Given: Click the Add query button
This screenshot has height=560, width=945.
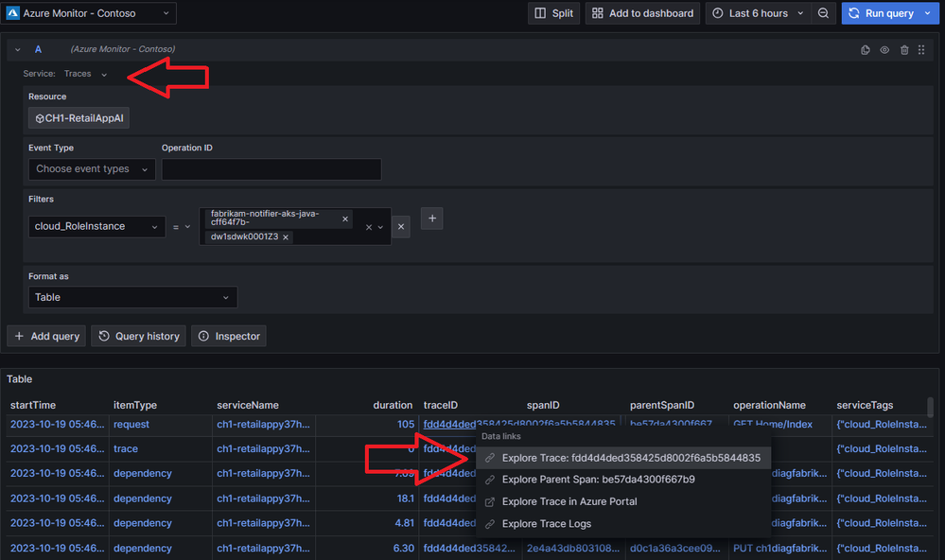Looking at the screenshot, I should [x=46, y=337].
